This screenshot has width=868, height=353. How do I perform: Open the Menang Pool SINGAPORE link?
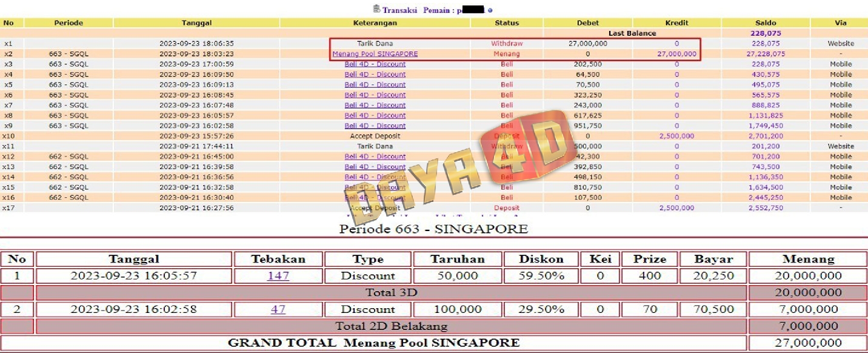coord(375,54)
